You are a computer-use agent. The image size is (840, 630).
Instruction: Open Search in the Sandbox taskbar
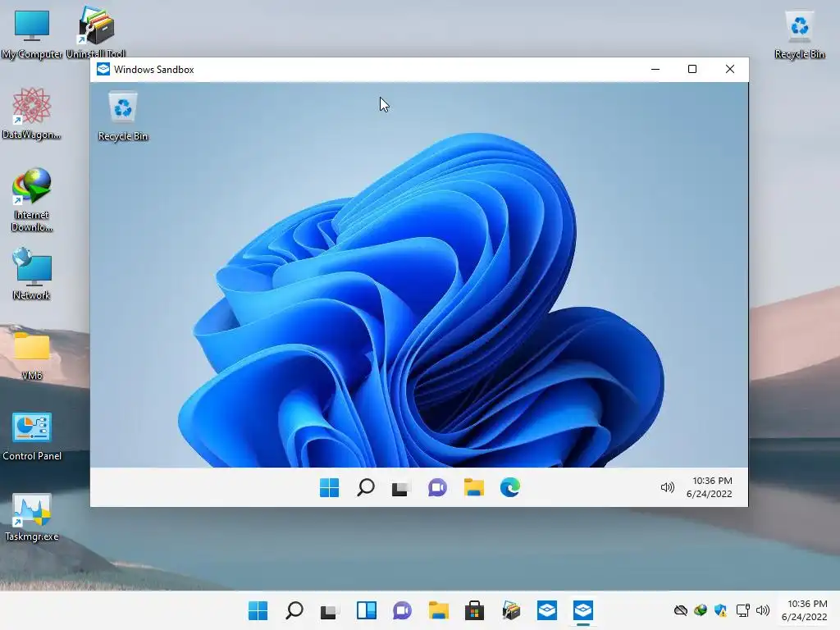(365, 487)
